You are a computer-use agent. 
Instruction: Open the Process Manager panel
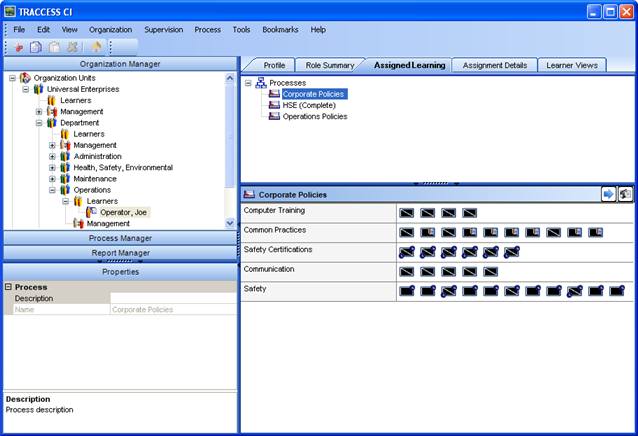[120, 238]
